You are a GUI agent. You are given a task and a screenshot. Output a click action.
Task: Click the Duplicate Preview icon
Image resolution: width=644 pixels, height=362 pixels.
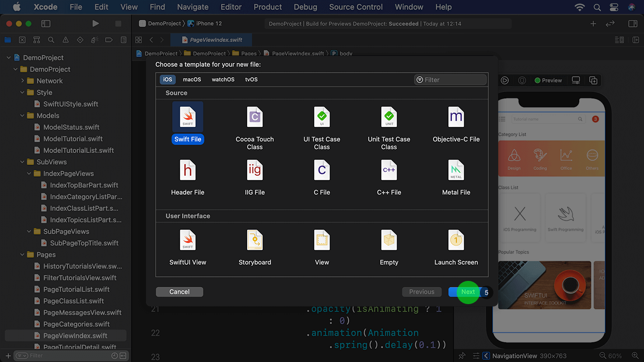[593, 80]
